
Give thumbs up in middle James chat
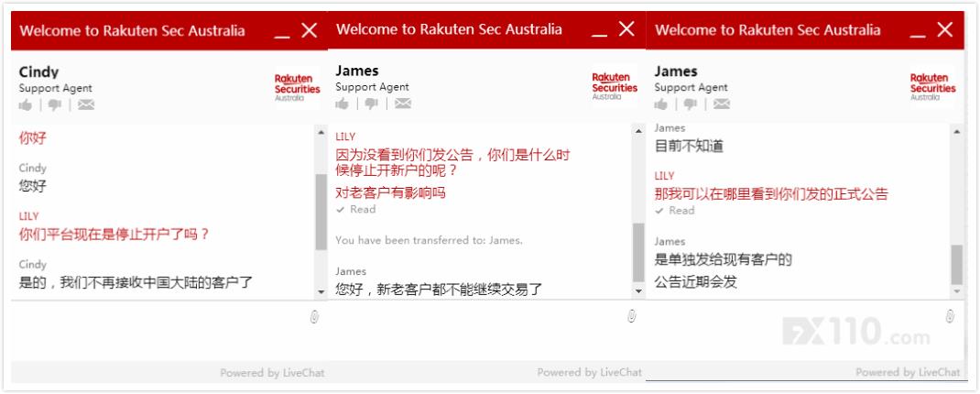[342, 104]
